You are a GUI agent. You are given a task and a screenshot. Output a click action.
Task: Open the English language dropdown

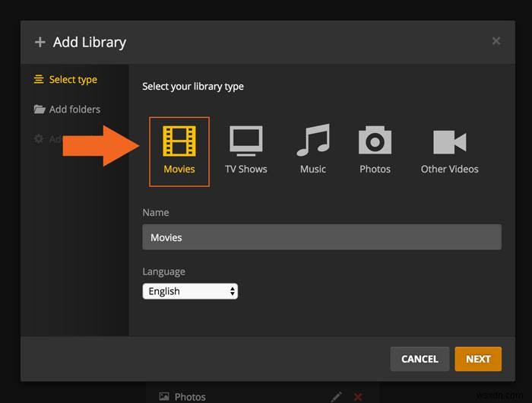(190, 291)
